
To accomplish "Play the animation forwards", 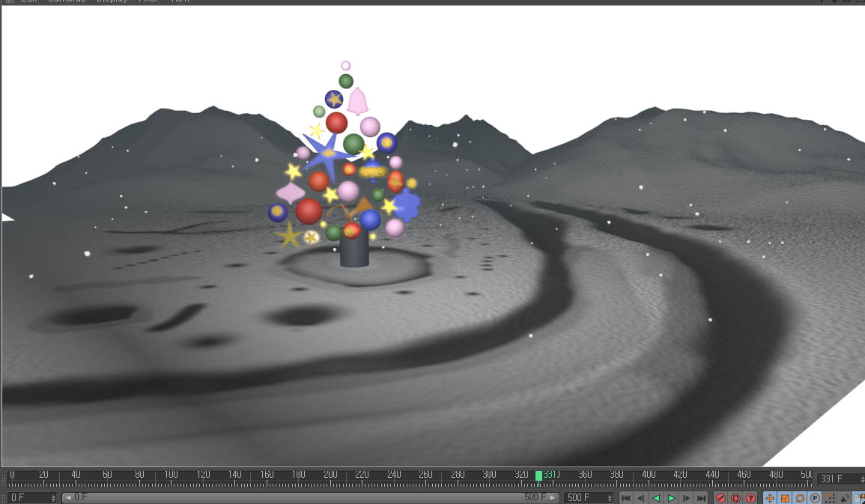I will [x=671, y=498].
